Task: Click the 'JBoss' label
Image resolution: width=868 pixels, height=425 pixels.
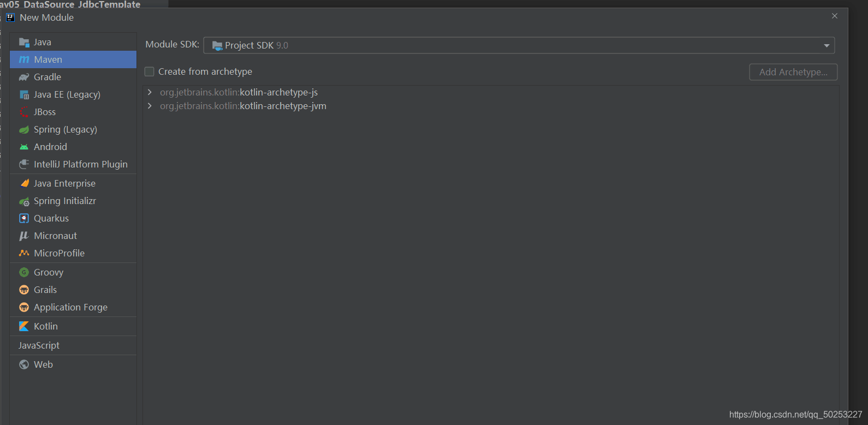Action: (45, 112)
